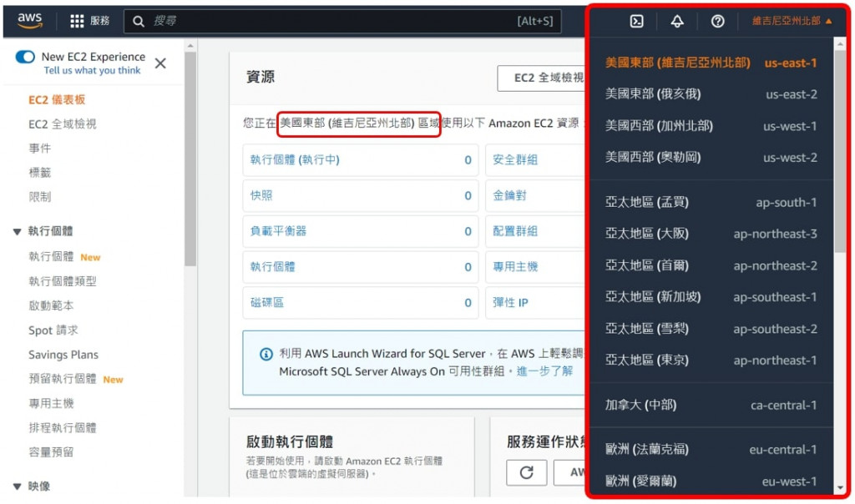Open the notifications bell icon
The height and width of the screenshot is (504, 855).
tap(676, 21)
